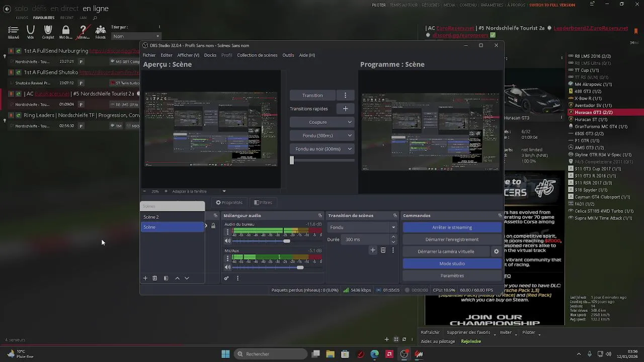Add a scene transition with plus icon
Viewport: 644px width, 362px height.
pyautogui.click(x=373, y=250)
